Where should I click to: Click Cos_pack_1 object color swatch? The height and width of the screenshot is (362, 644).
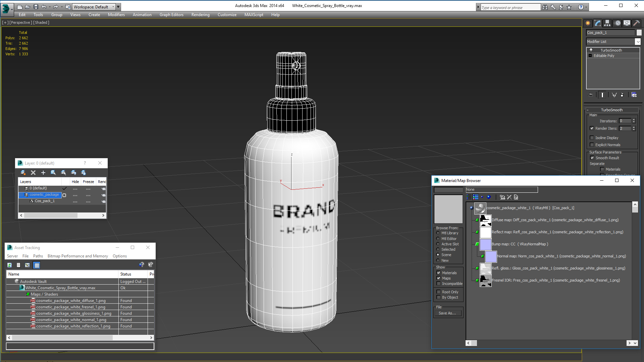[x=639, y=33]
